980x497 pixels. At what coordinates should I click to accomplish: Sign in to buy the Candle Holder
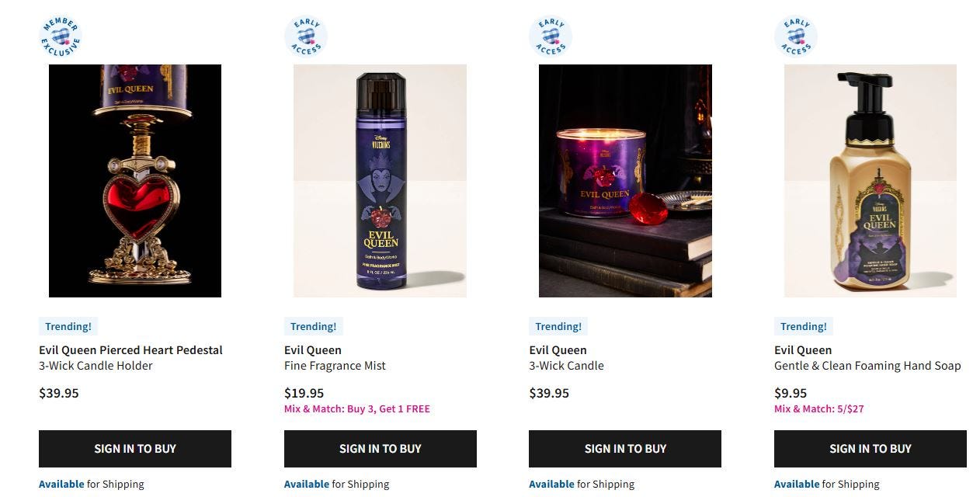click(135, 449)
